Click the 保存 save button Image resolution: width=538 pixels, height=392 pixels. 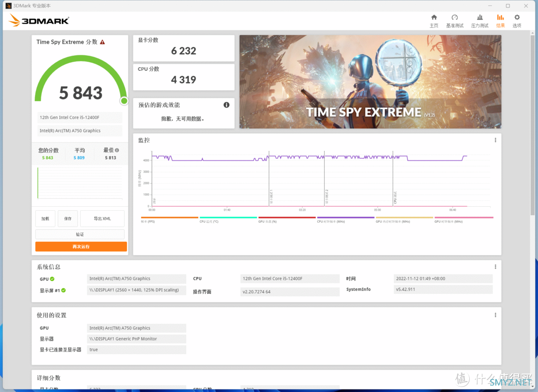[x=68, y=219]
